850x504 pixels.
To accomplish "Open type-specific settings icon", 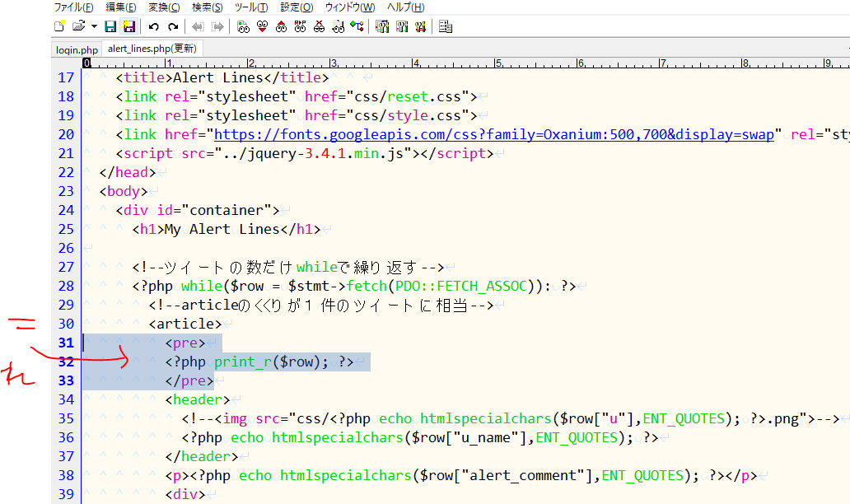I will [x=402, y=26].
